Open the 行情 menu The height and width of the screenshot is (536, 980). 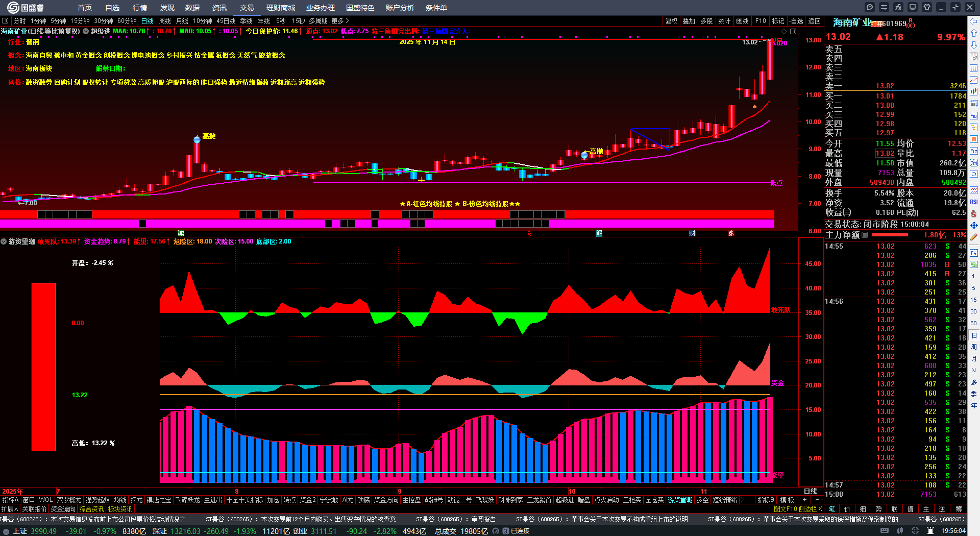[140, 8]
